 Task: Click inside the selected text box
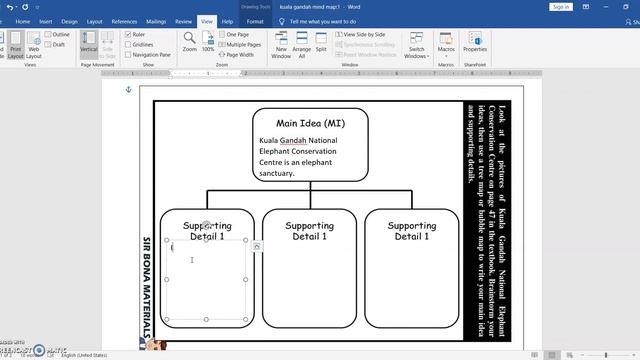[x=206, y=280]
